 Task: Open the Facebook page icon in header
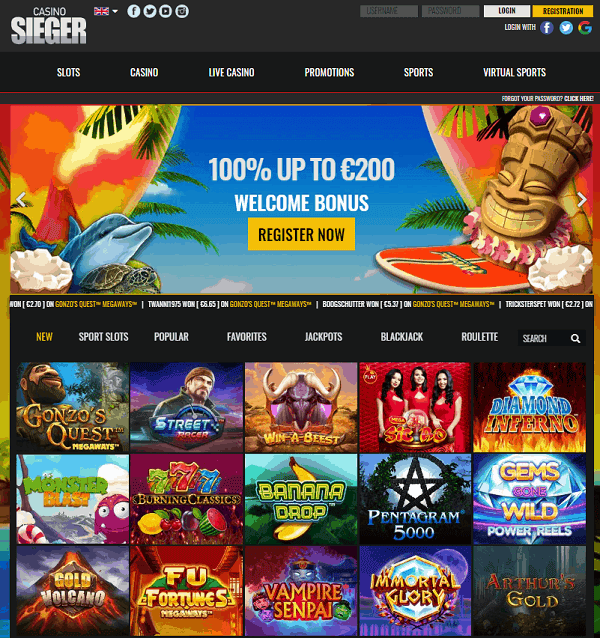pos(134,11)
